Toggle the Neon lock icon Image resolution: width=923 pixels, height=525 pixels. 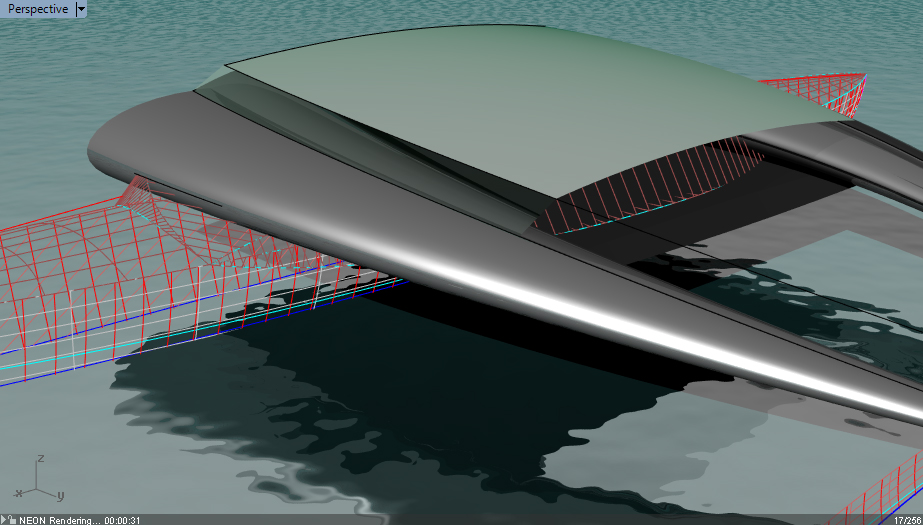[12, 520]
